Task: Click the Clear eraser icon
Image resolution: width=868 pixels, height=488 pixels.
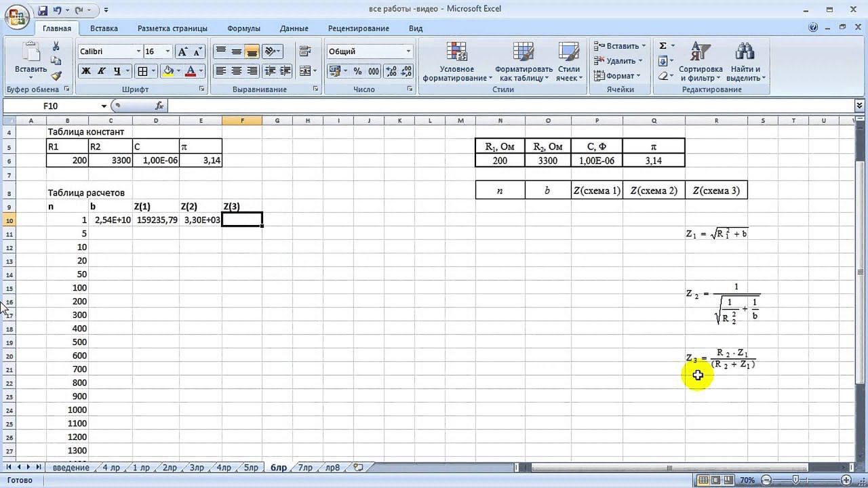Action: point(663,76)
